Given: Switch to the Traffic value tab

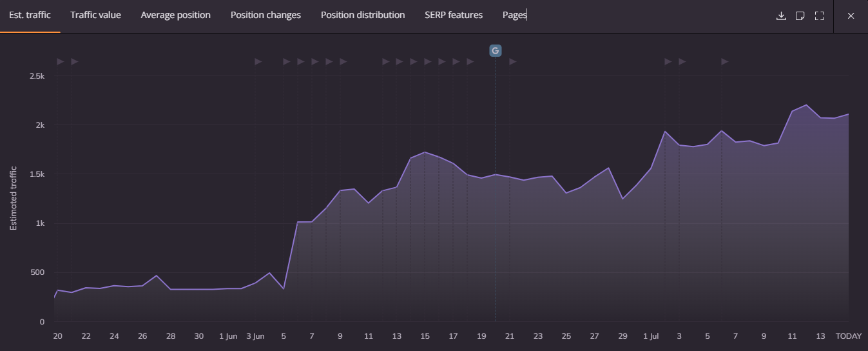Looking at the screenshot, I should coord(95,15).
